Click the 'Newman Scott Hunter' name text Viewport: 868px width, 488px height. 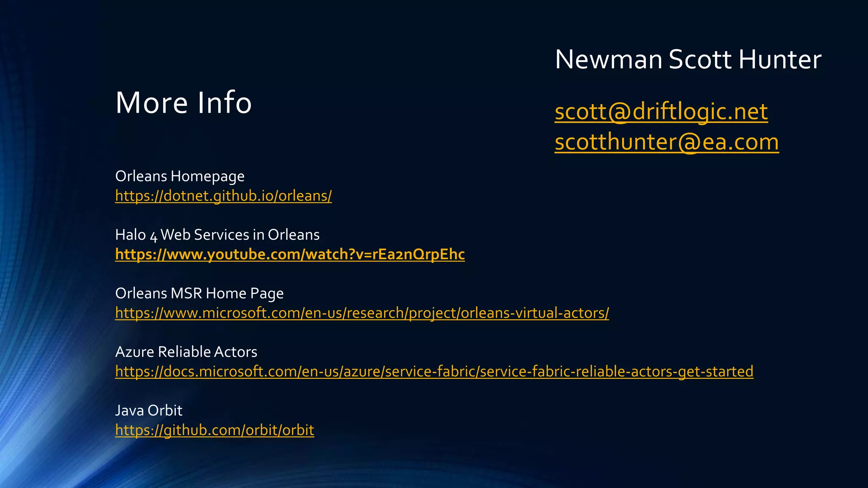tap(688, 59)
